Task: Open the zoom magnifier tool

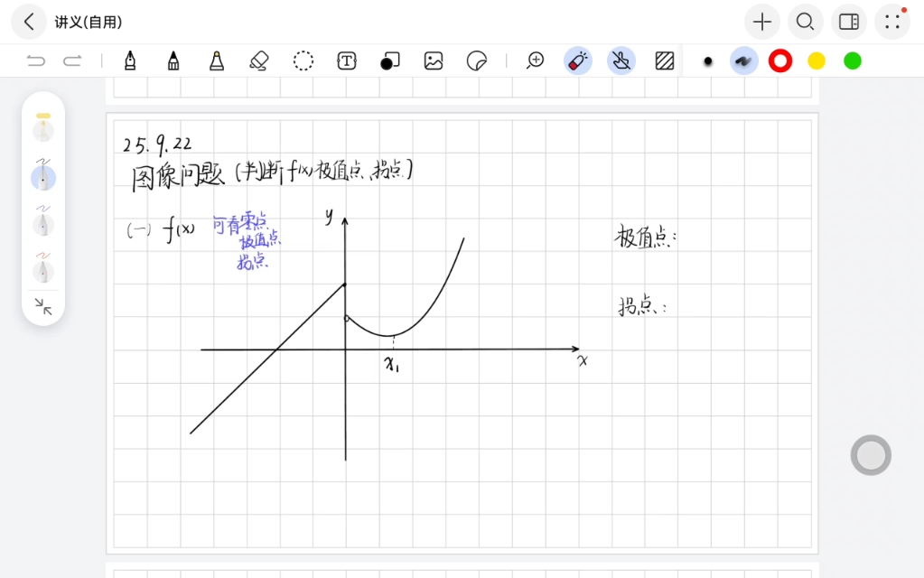Action: (x=535, y=61)
